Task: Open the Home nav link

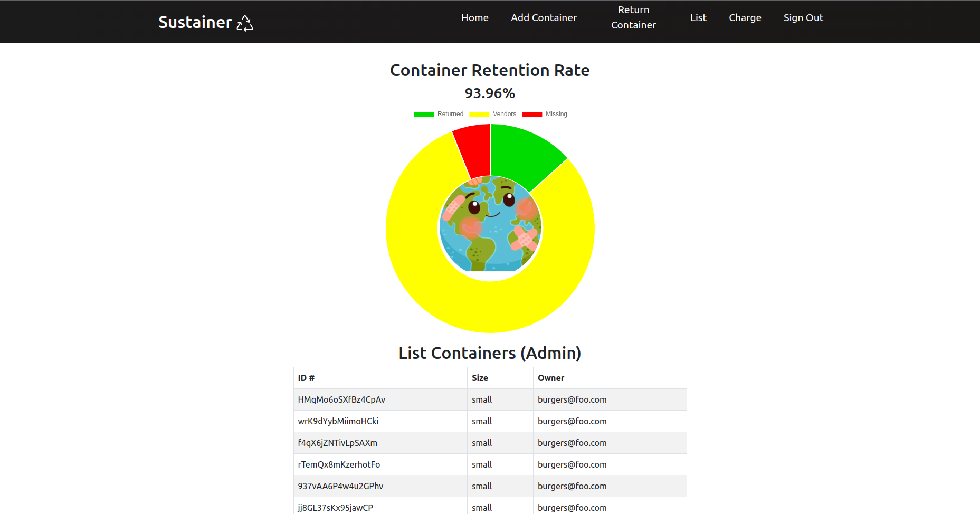Action: [x=474, y=18]
